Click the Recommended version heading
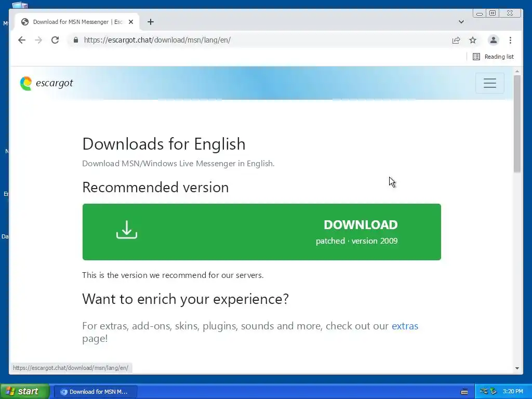The height and width of the screenshot is (399, 532). click(x=155, y=187)
